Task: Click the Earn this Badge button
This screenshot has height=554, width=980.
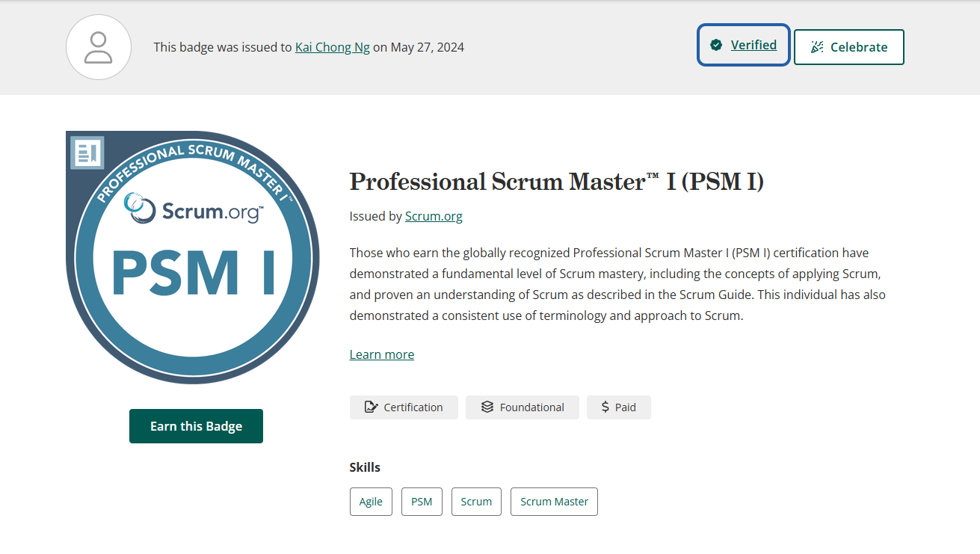Action: (196, 426)
